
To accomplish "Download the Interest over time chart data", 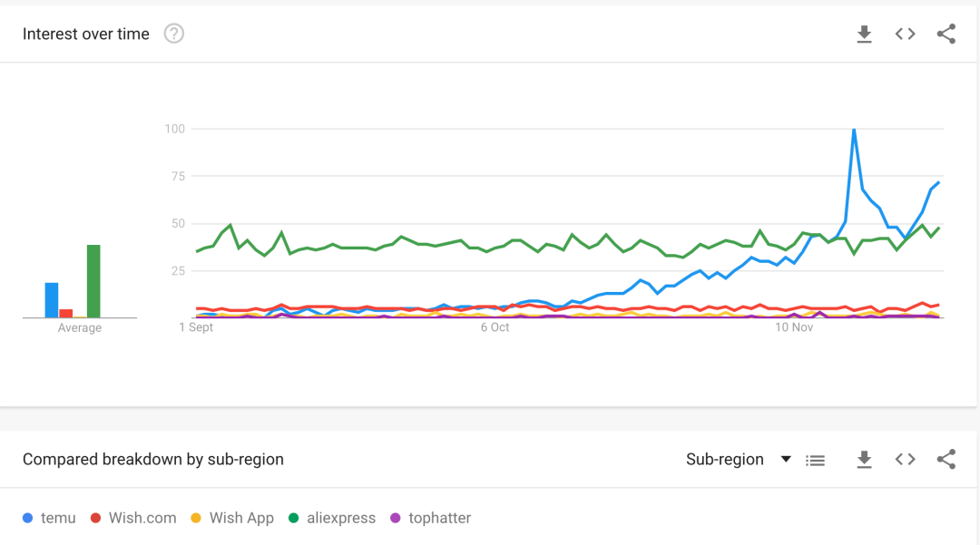I will (x=864, y=34).
